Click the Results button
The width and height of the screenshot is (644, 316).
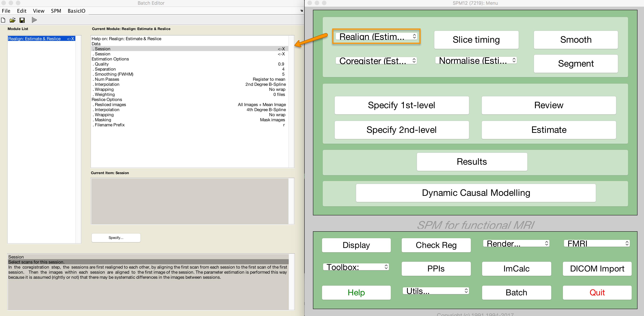click(x=472, y=162)
